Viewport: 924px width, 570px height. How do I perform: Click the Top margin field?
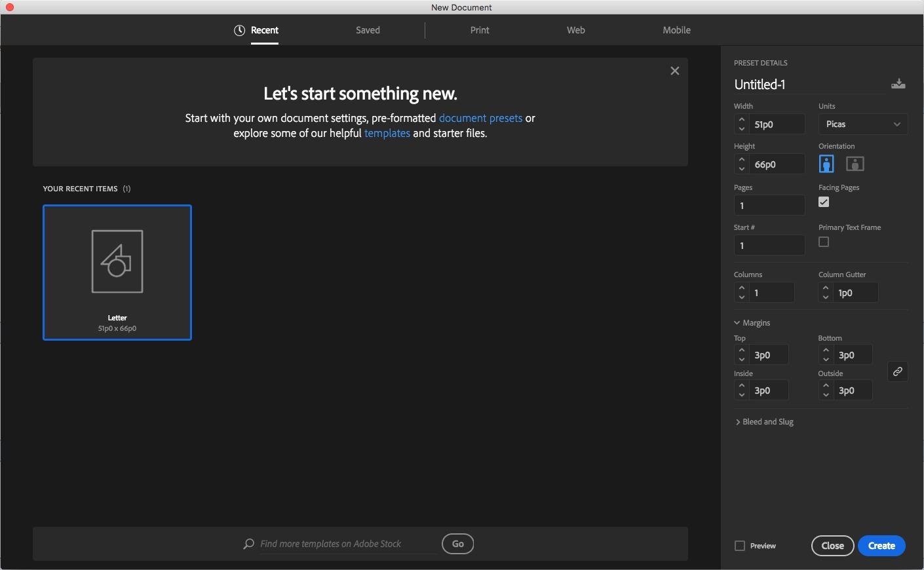click(x=769, y=354)
